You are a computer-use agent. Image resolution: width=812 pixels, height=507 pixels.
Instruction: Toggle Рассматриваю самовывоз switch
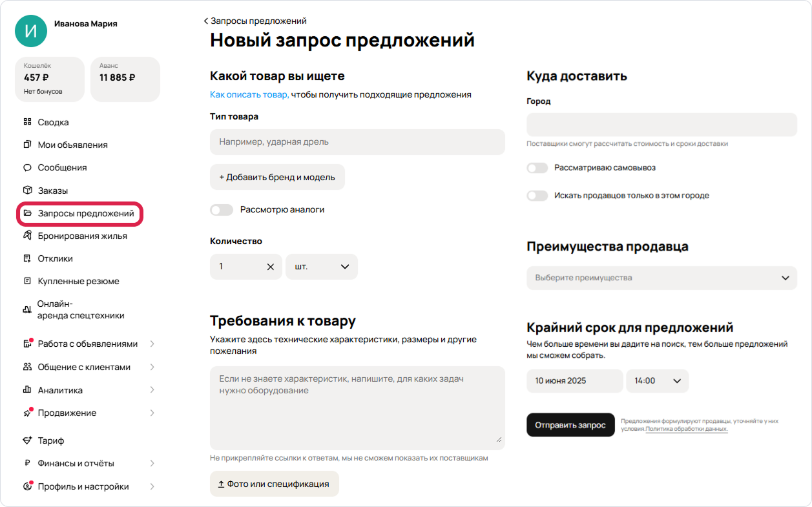click(x=537, y=168)
